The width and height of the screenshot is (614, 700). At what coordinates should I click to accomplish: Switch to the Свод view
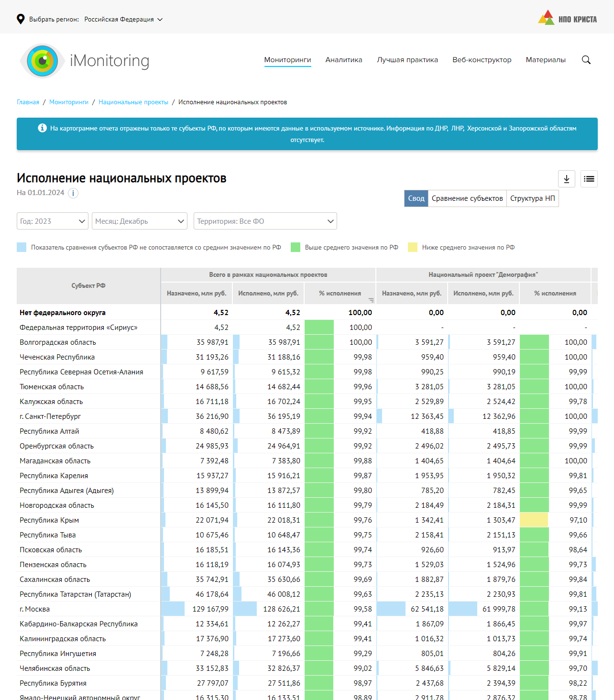[416, 198]
